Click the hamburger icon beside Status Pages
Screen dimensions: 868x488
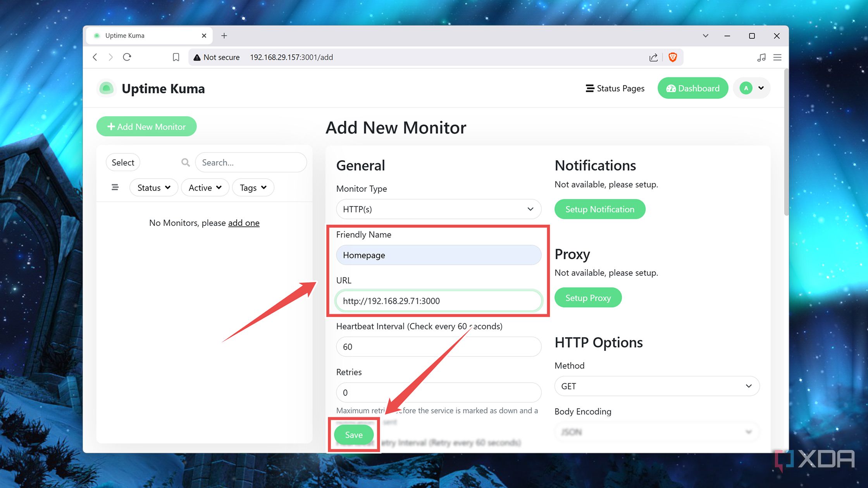(589, 88)
